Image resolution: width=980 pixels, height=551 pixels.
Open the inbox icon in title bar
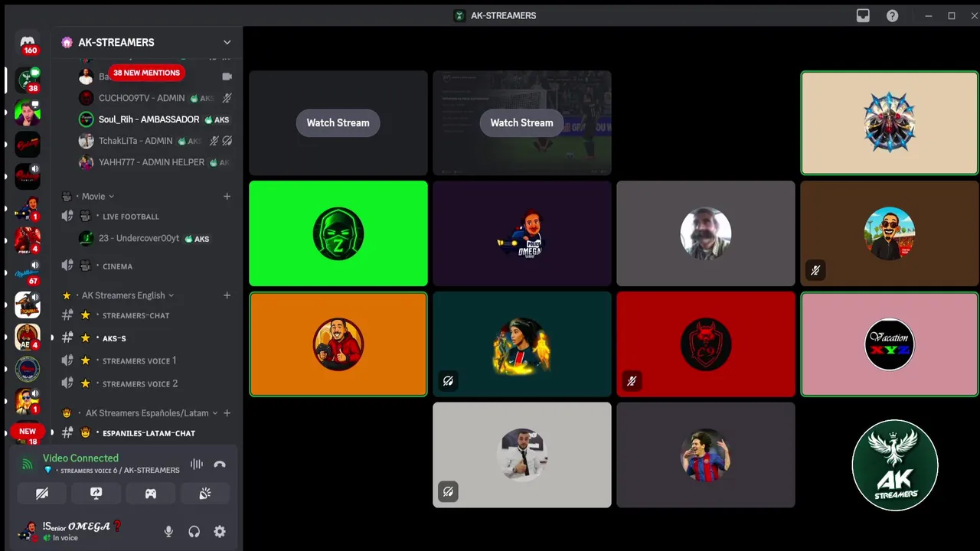click(x=863, y=15)
